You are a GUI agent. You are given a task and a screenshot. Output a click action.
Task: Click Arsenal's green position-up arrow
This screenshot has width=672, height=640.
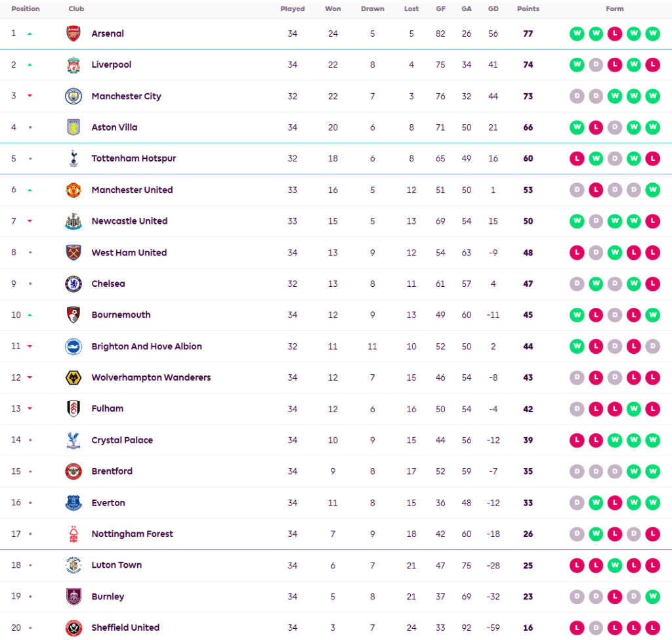(x=30, y=33)
